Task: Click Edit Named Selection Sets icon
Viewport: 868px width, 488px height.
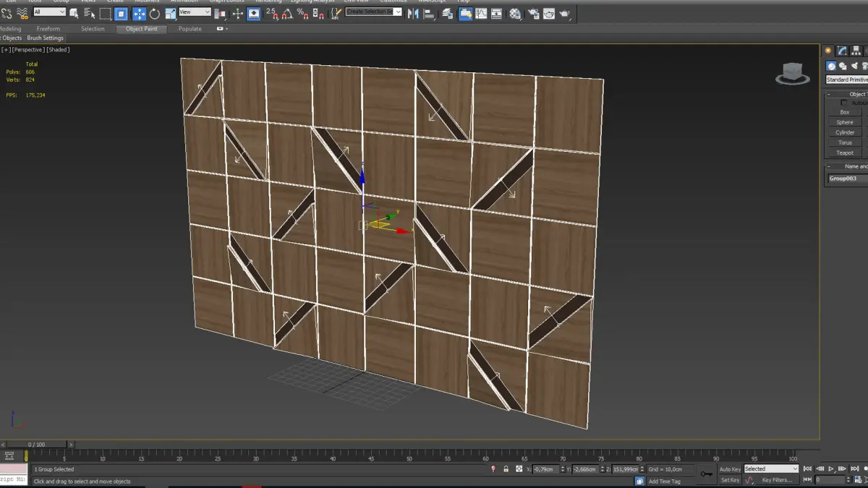Action: click(336, 13)
